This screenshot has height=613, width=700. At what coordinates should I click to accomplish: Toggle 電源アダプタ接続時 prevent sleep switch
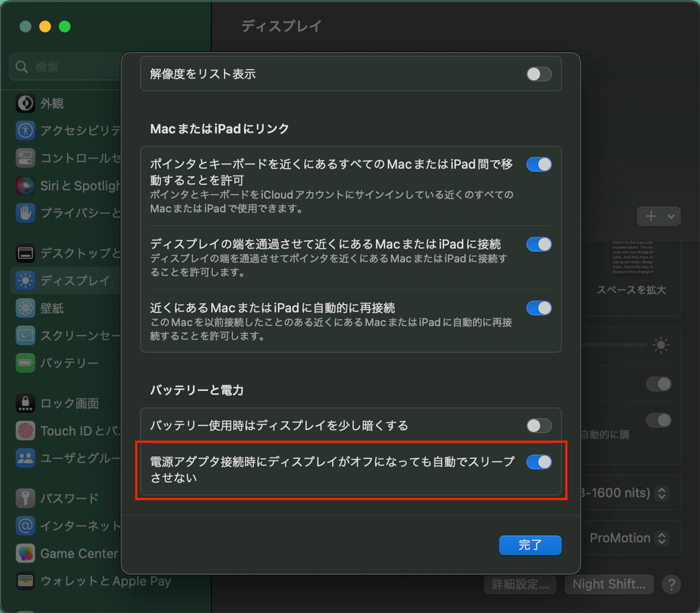[539, 462]
